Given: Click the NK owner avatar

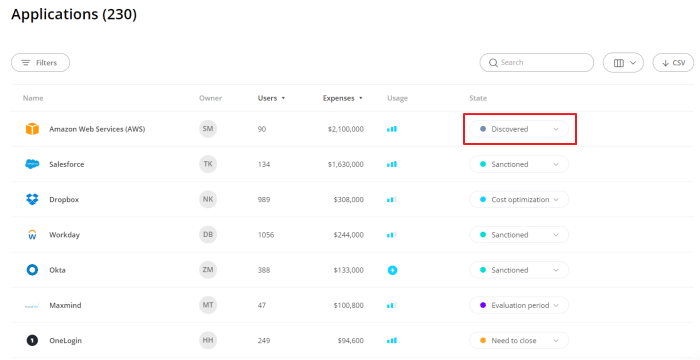Looking at the screenshot, I should [208, 199].
